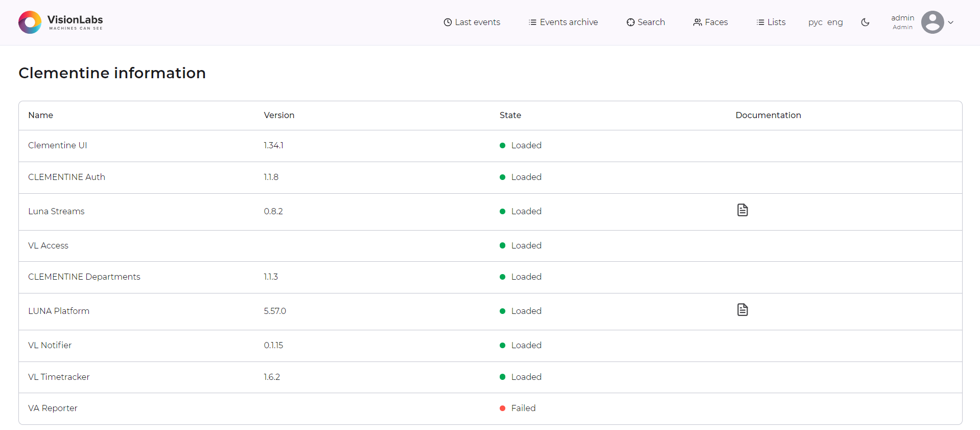Click the green status dot for Luna Streams

point(502,211)
